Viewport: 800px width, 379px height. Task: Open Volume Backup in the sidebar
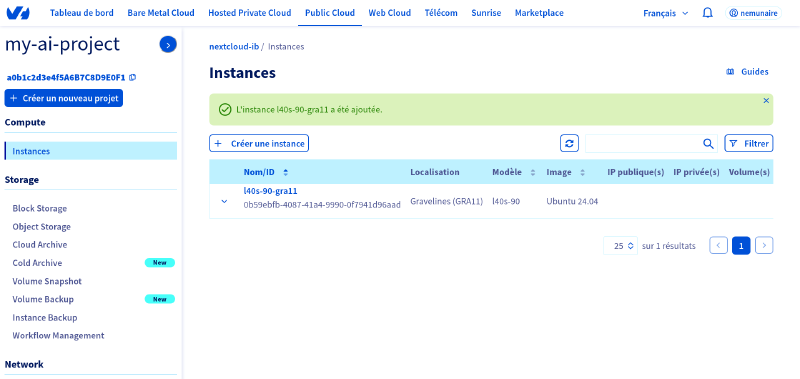pos(43,299)
